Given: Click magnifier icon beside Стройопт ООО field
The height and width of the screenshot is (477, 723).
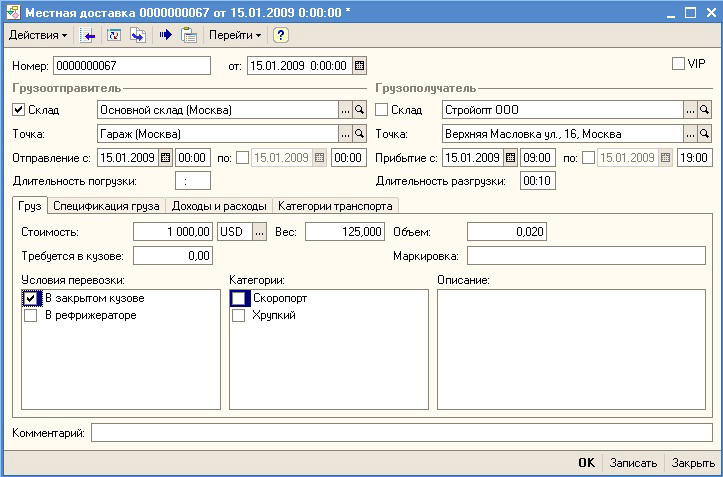Looking at the screenshot, I should pyautogui.click(x=704, y=110).
